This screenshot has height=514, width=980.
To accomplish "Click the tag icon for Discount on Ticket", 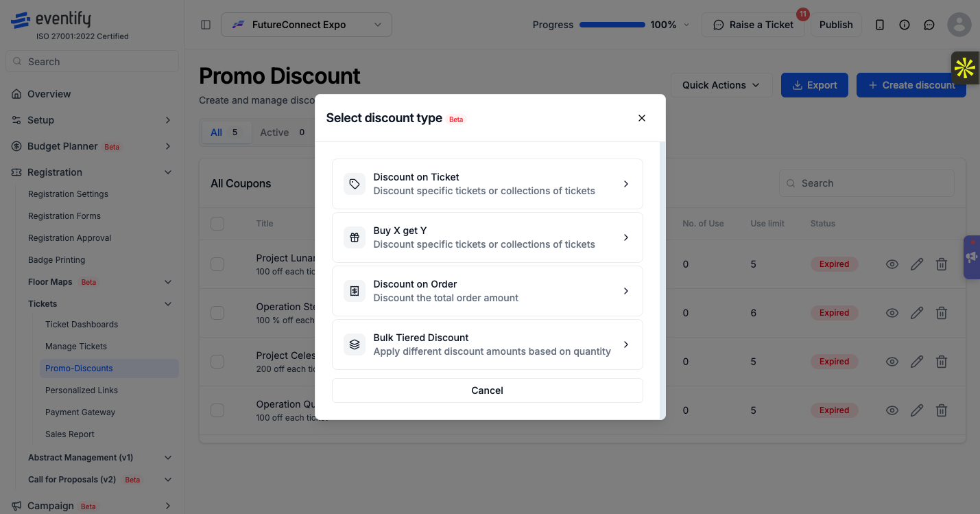I will tap(355, 184).
